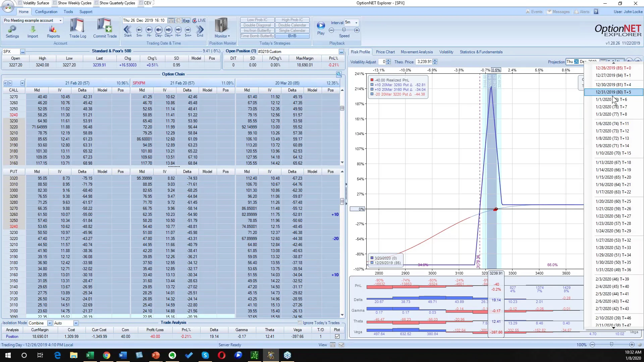The height and width of the screenshot is (362, 644).
Task: Switch to grid view in status bar
Action: [x=333, y=345]
